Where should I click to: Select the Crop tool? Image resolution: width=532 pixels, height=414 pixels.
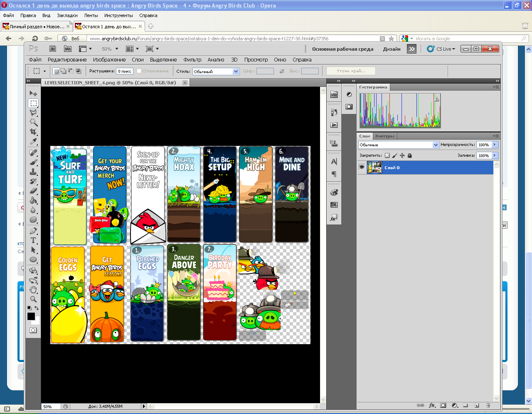(33, 132)
